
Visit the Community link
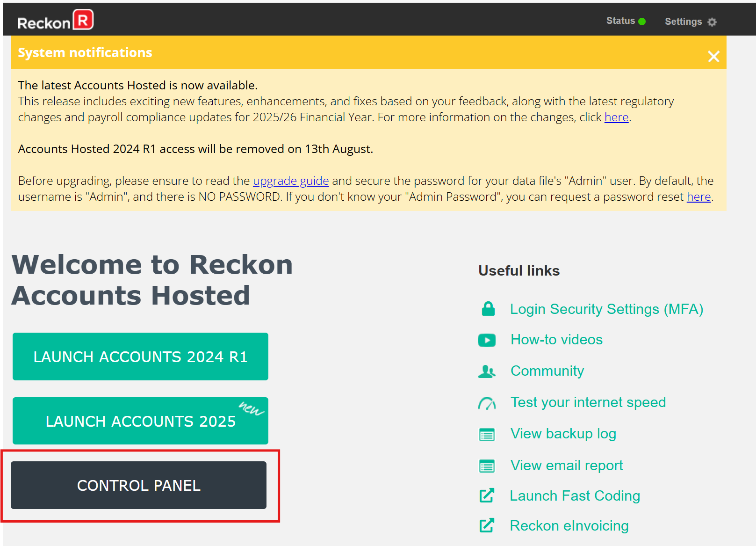coord(547,371)
